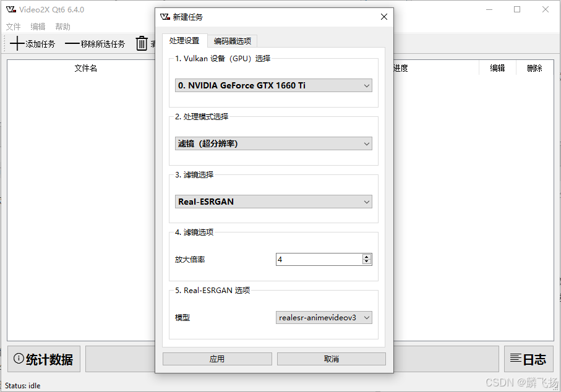
Task: Increase the 放大倍率 with up arrow
Action: [366, 257]
